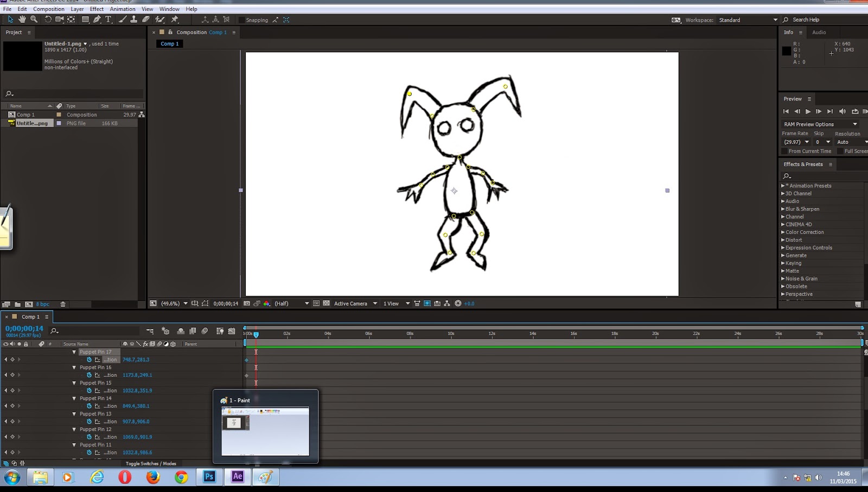Screen dimensions: 868x492
Task: Switch to the Audio panel tab
Action: [x=819, y=32]
